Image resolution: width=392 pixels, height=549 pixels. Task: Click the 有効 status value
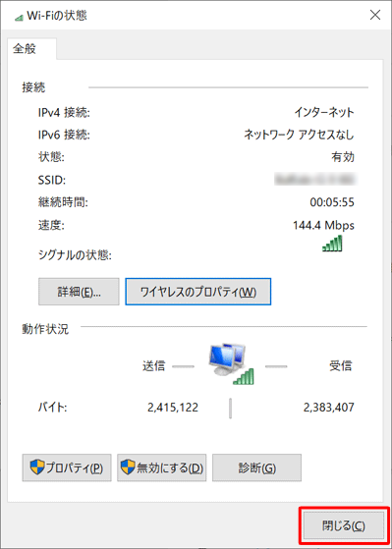click(343, 157)
